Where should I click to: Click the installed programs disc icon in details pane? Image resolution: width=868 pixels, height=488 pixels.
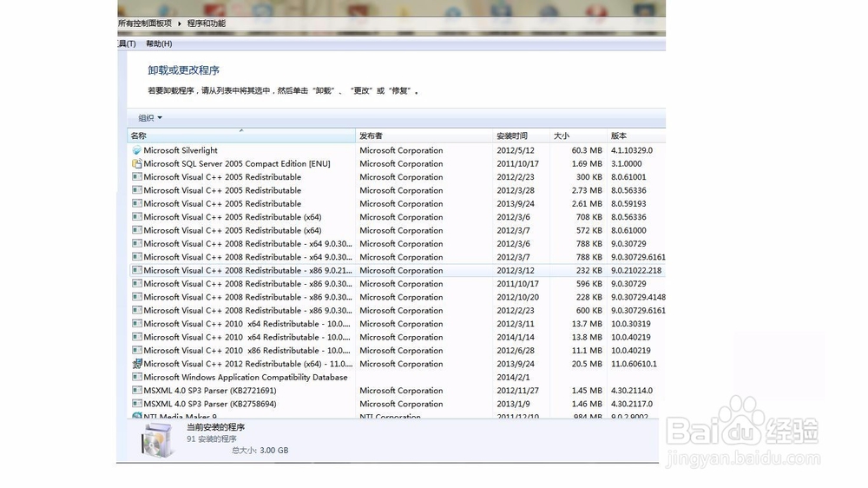pos(157,440)
